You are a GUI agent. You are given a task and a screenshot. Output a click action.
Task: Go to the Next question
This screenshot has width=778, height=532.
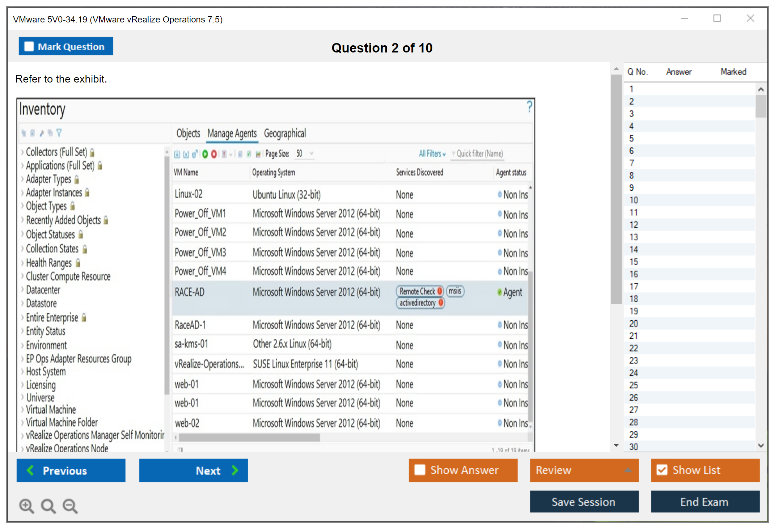194,470
